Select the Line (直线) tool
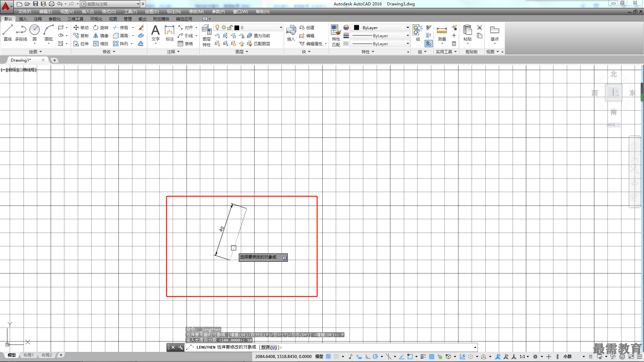Image resolution: width=644 pixels, height=362 pixels. tap(8, 33)
